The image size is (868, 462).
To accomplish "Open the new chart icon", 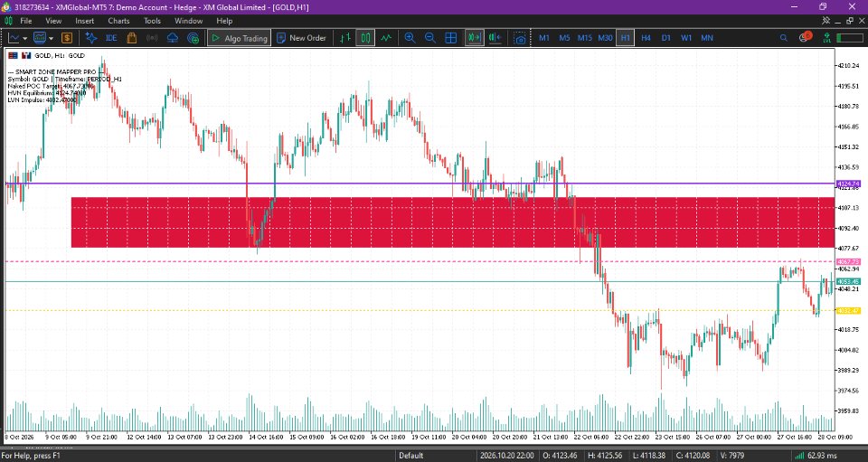I will click(x=14, y=38).
